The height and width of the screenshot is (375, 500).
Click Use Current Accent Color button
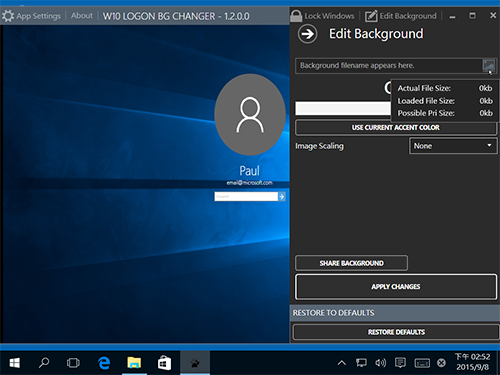point(396,128)
